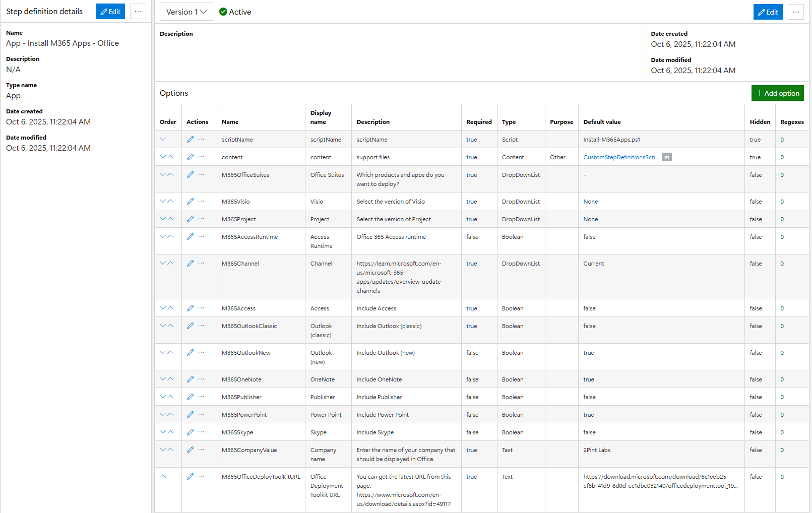The image size is (812, 513).
Task: Open more actions for scriptName row
Action: pos(201,139)
